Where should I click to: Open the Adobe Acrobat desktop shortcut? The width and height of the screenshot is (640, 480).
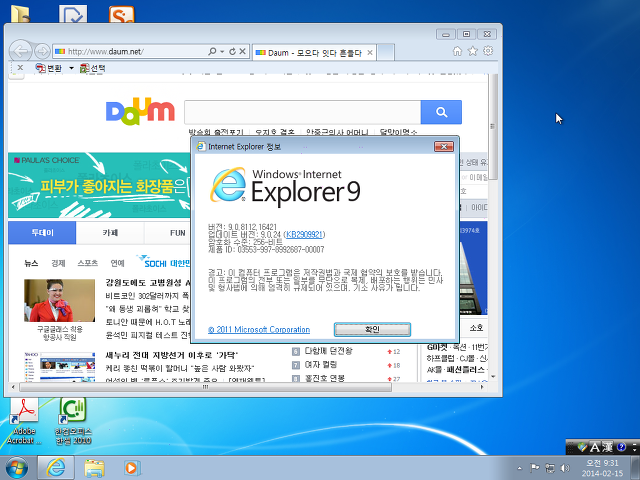click(x=24, y=421)
